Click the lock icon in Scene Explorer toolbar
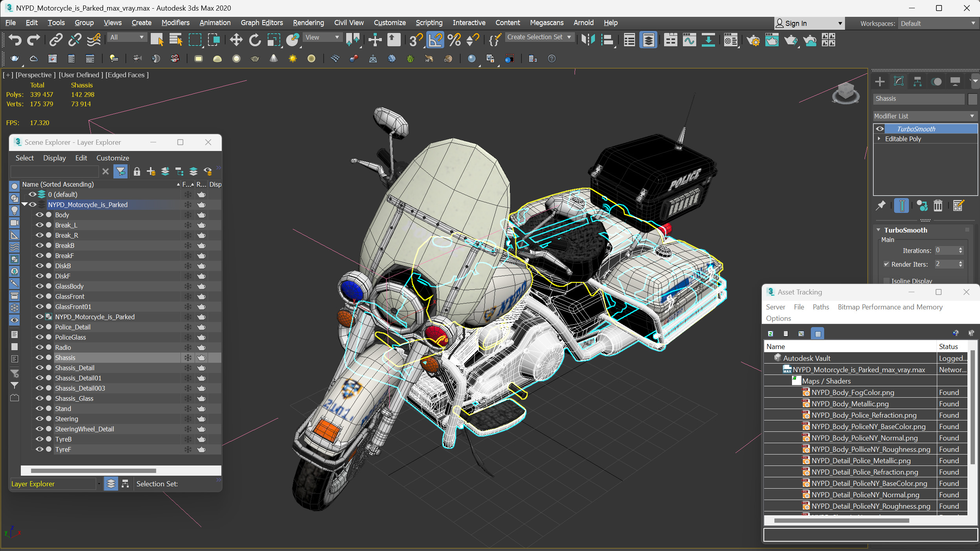Image resolution: width=980 pixels, height=551 pixels. [x=137, y=171]
